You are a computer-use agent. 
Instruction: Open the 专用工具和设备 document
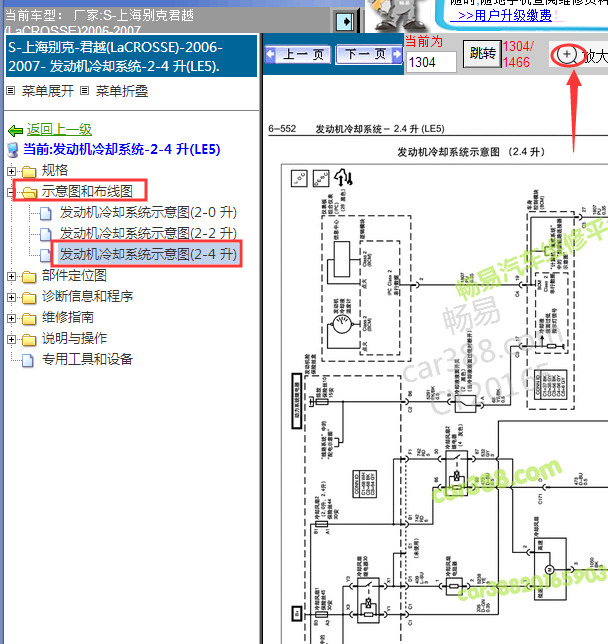pos(88,359)
